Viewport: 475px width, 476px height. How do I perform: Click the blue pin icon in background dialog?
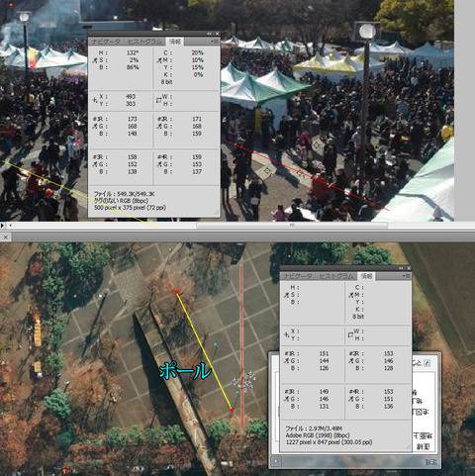tap(427, 363)
